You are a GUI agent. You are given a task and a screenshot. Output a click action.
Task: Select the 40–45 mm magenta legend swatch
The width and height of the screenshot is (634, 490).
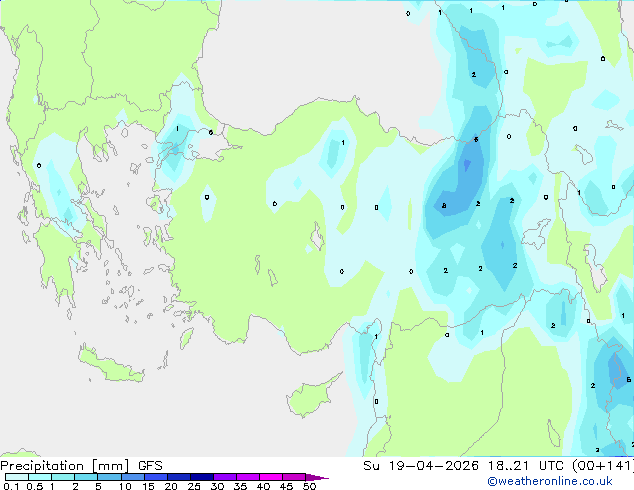point(271,477)
